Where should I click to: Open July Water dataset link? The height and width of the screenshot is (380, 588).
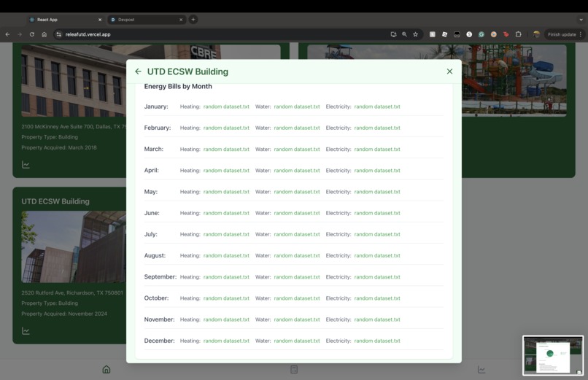[297, 235]
